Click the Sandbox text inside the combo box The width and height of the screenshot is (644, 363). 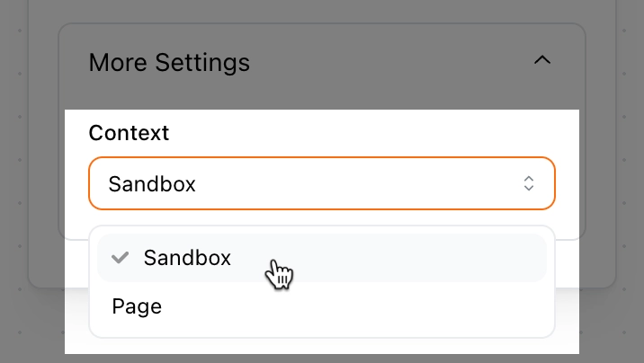tap(152, 184)
